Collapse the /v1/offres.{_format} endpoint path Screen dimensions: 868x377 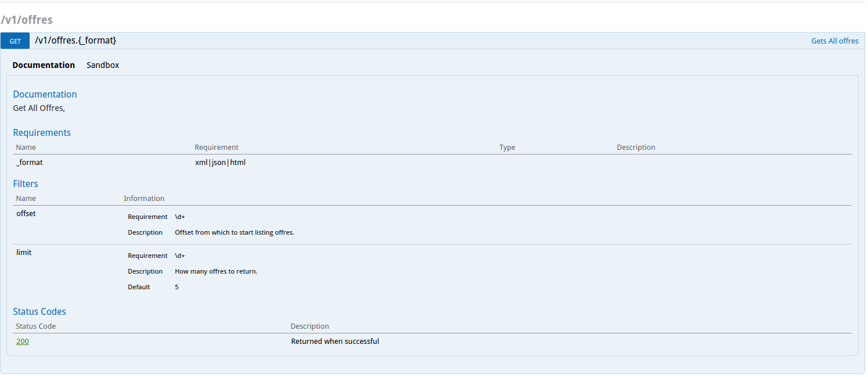click(75, 41)
